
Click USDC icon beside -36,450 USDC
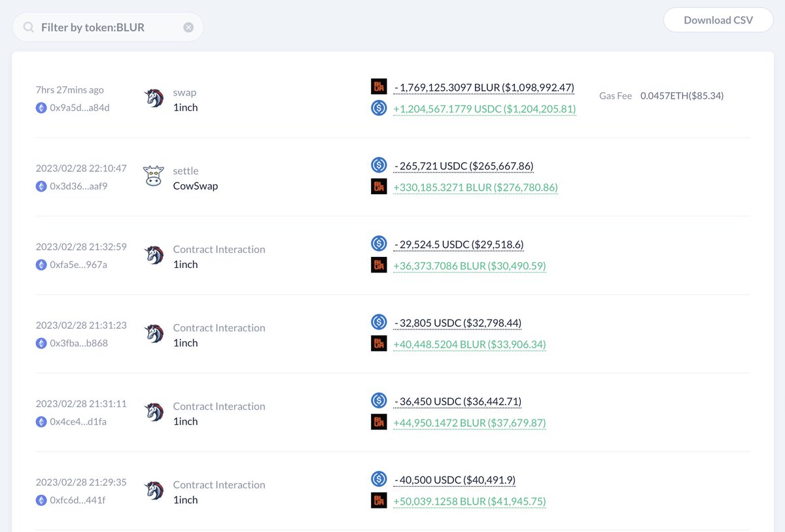(x=379, y=401)
